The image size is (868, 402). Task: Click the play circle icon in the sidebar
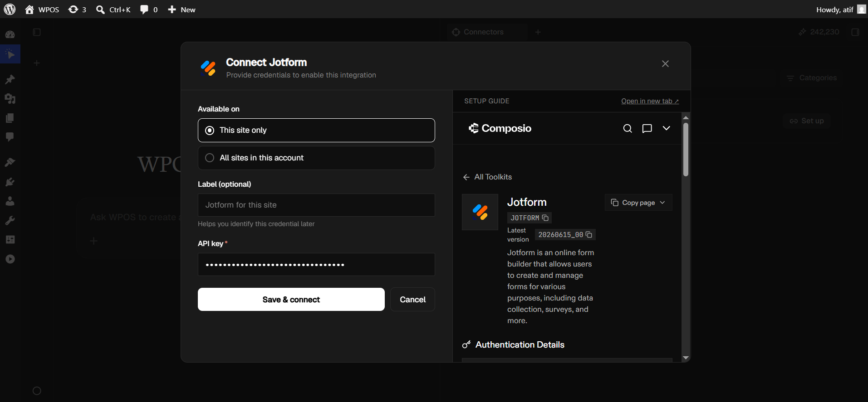10,259
